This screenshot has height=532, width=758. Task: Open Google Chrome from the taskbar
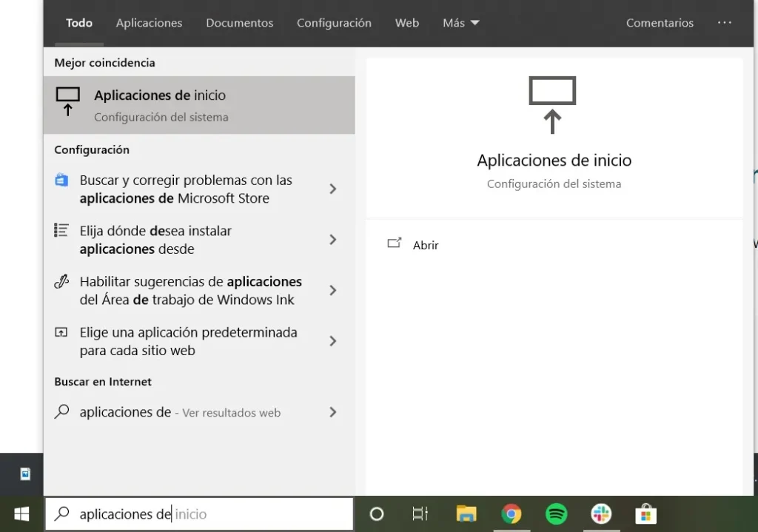pyautogui.click(x=511, y=514)
